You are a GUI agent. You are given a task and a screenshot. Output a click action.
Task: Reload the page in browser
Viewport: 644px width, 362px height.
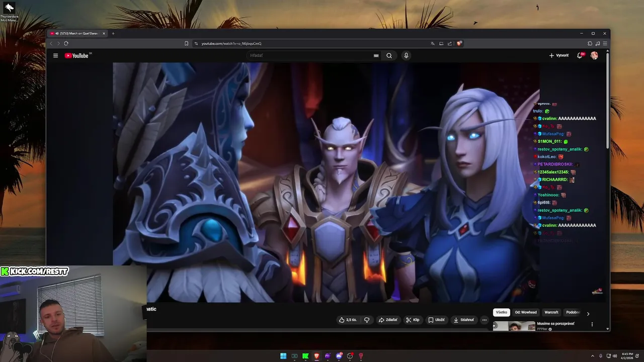(x=66, y=44)
